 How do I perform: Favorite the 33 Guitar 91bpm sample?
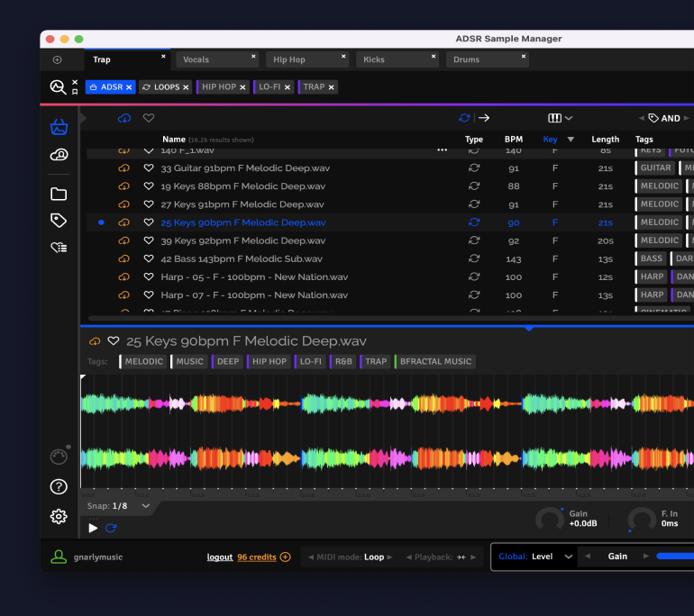pos(149,168)
